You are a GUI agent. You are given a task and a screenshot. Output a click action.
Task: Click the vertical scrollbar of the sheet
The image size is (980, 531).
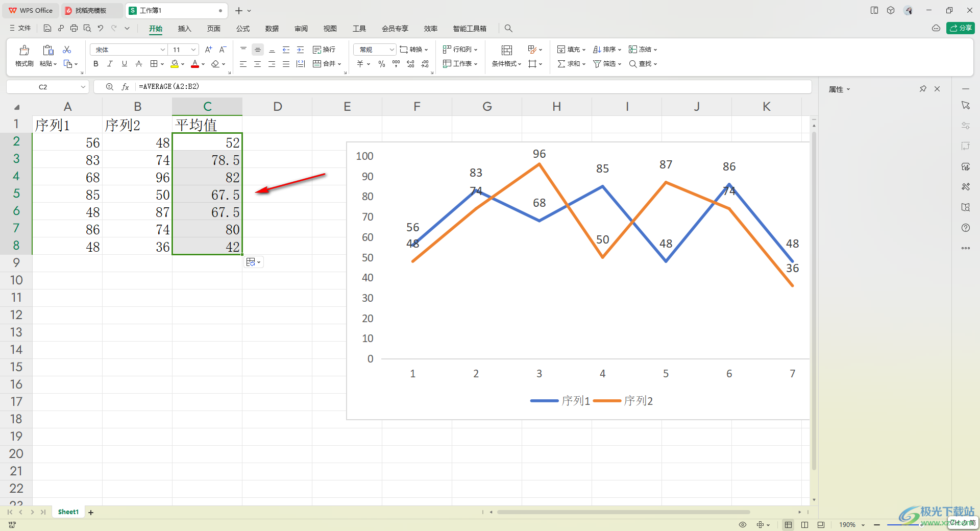click(x=814, y=301)
